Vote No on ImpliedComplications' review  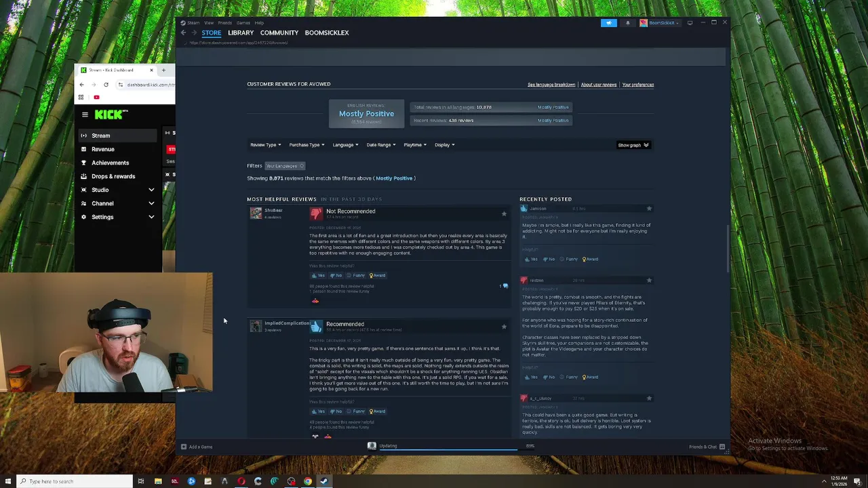(x=336, y=411)
